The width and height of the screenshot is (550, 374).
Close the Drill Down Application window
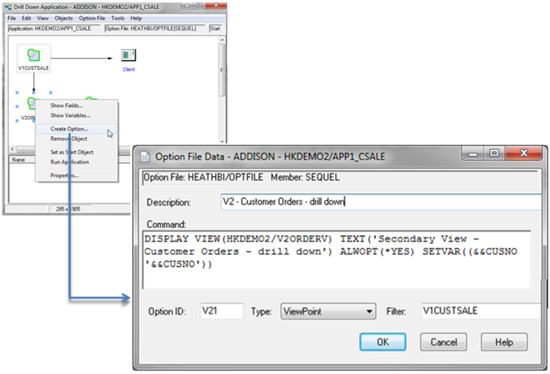pyautogui.click(x=216, y=6)
